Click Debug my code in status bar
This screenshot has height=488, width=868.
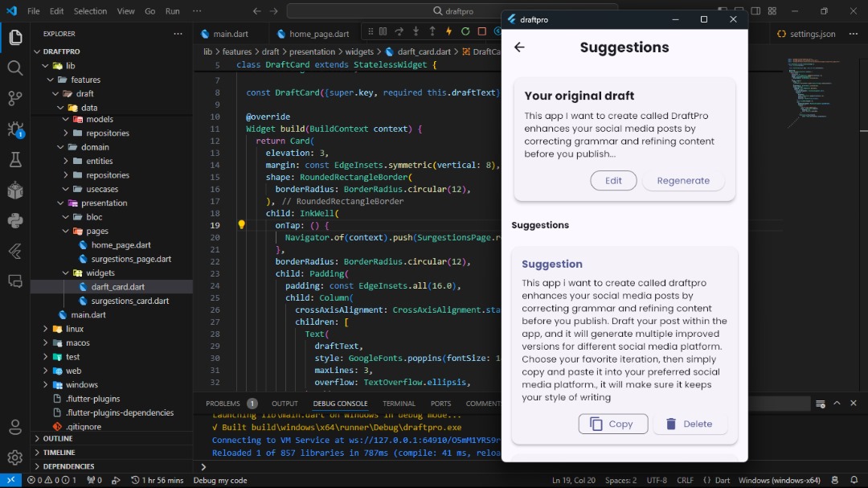219,480
